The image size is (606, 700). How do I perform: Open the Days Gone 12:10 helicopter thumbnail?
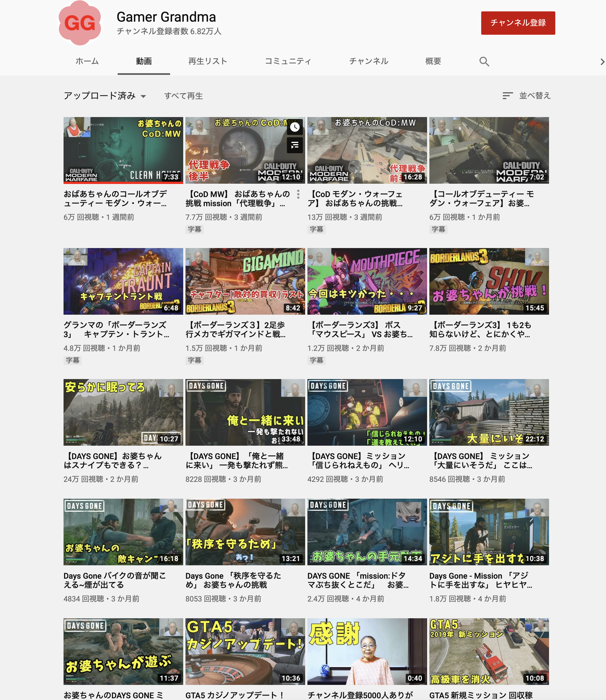(367, 412)
